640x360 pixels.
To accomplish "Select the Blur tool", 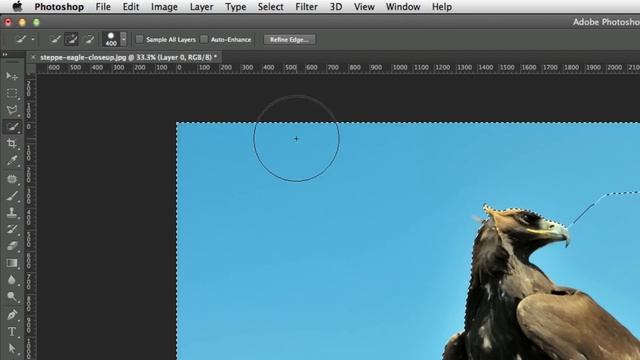I will coord(12,280).
